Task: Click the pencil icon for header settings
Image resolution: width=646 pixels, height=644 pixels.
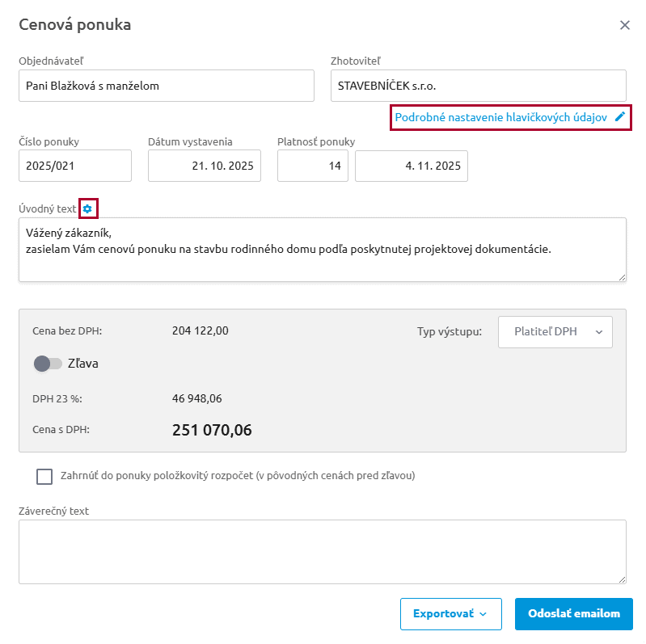Action: [x=620, y=116]
